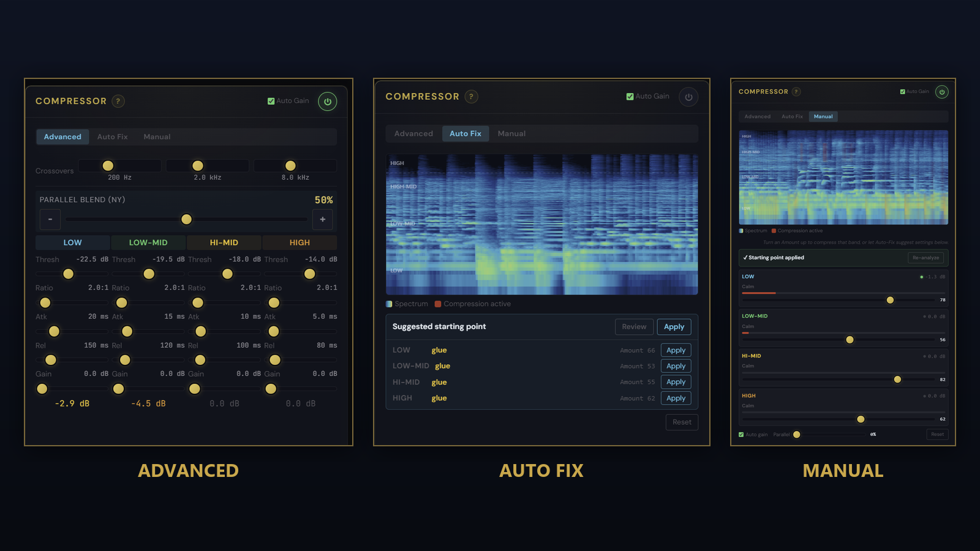
Task: Decrease parallel blend with minus button
Action: coord(50,219)
